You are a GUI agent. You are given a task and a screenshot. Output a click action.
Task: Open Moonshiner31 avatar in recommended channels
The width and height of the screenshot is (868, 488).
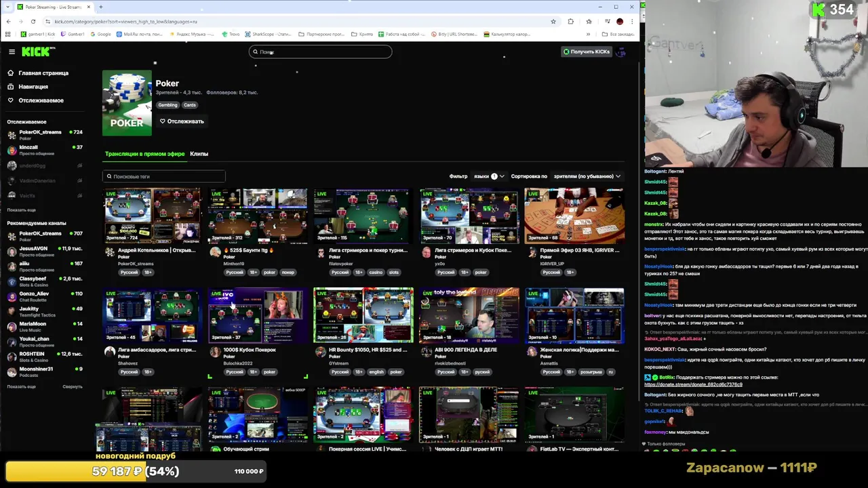[x=12, y=371]
